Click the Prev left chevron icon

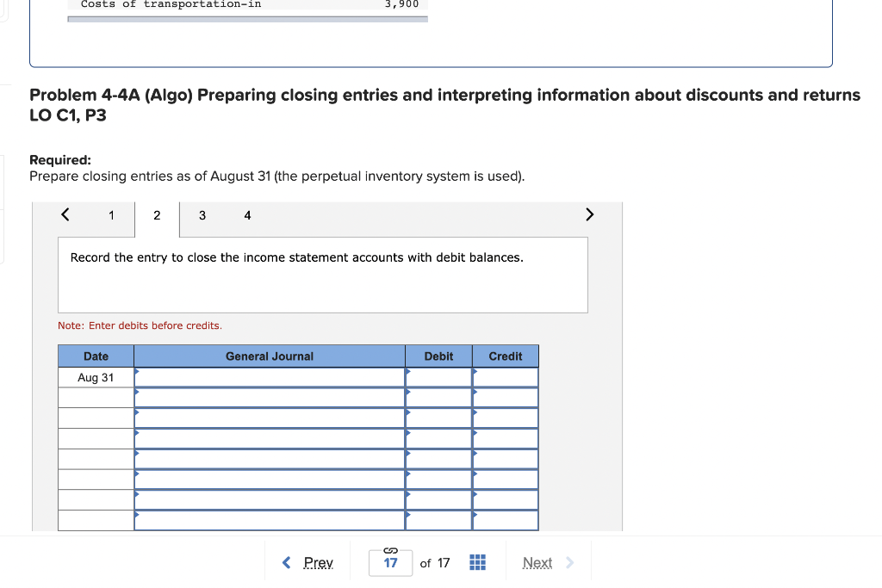pos(286,562)
